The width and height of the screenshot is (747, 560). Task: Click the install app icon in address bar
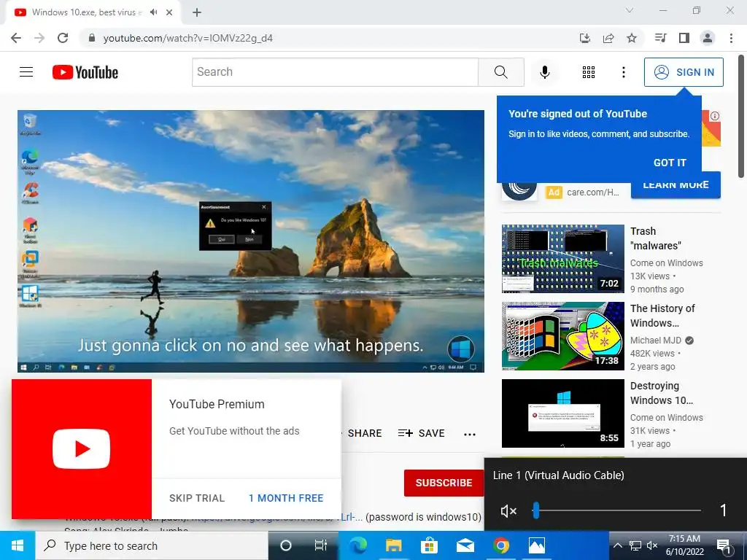585,38
